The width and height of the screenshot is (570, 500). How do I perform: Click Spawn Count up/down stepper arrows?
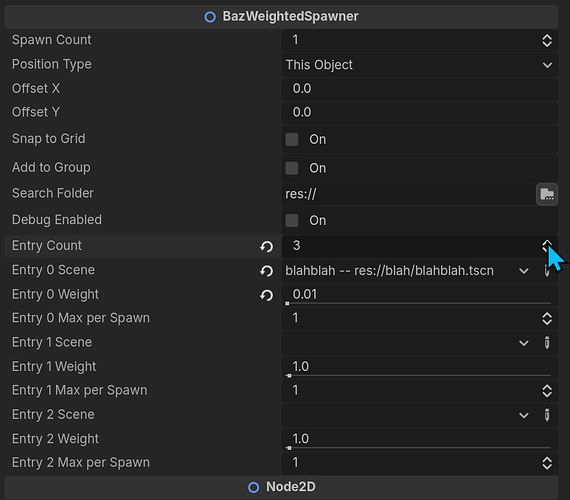[x=547, y=40]
